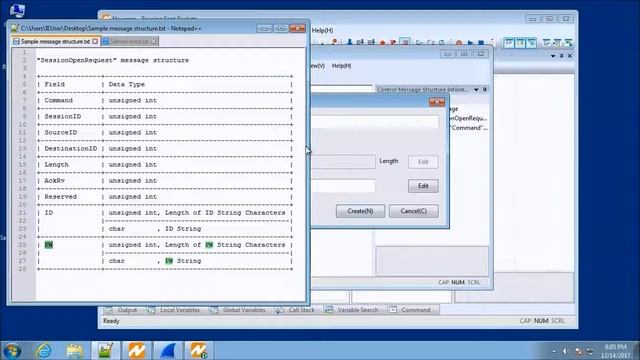Click the blue stop square in back window toolbar
The width and height of the screenshot is (640, 360).
pos(481,42)
